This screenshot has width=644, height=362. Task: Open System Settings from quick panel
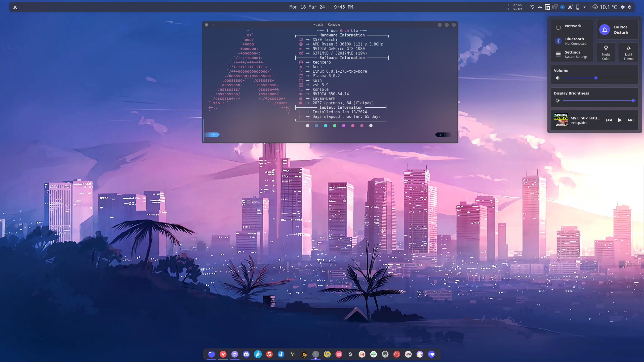point(572,54)
